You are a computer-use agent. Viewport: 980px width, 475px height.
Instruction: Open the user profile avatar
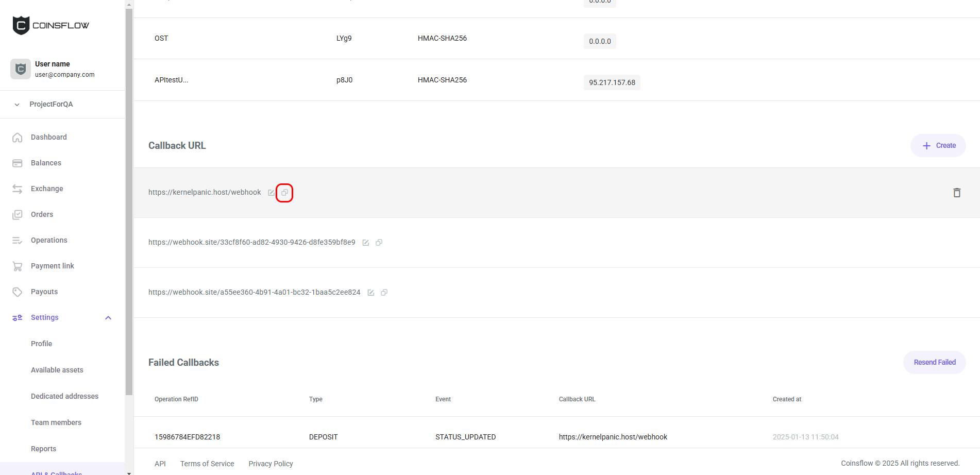(21, 69)
